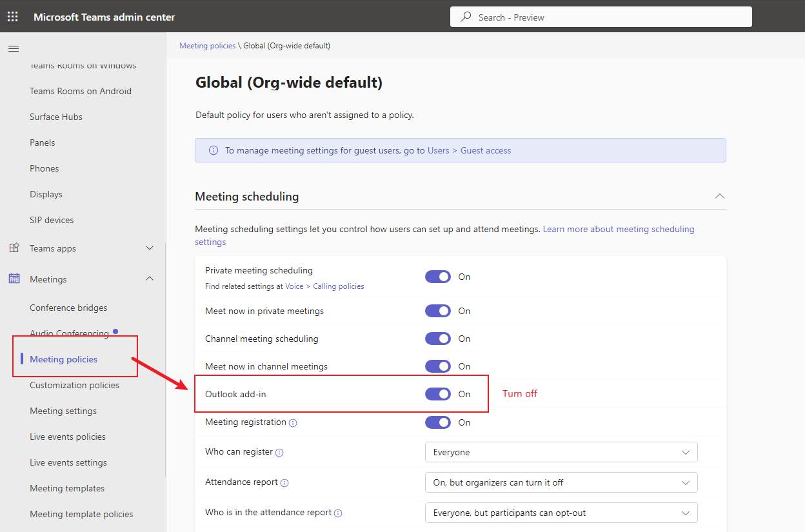Disable Private meeting scheduling
The image size is (805, 532).
point(438,276)
